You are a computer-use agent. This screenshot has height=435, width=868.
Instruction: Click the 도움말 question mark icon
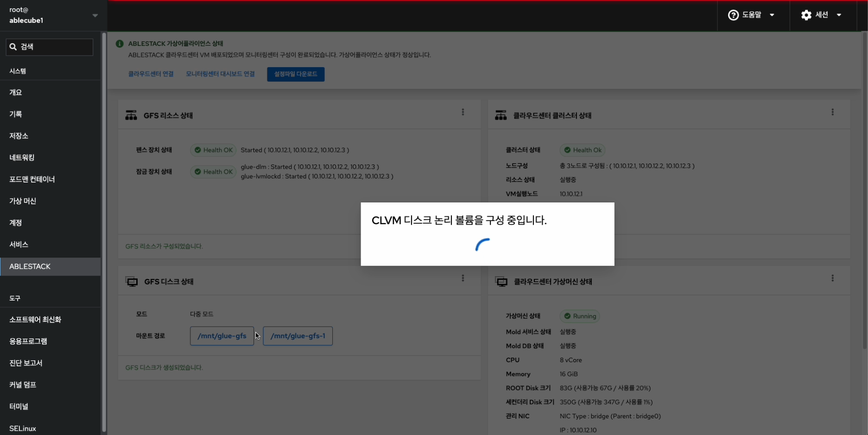(733, 15)
